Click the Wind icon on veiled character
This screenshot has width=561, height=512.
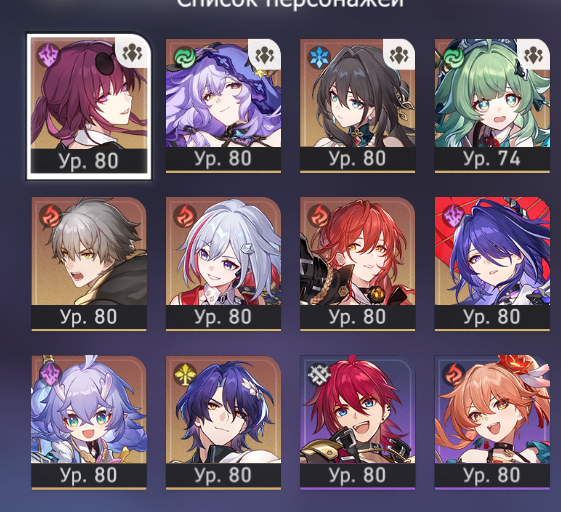[185, 57]
